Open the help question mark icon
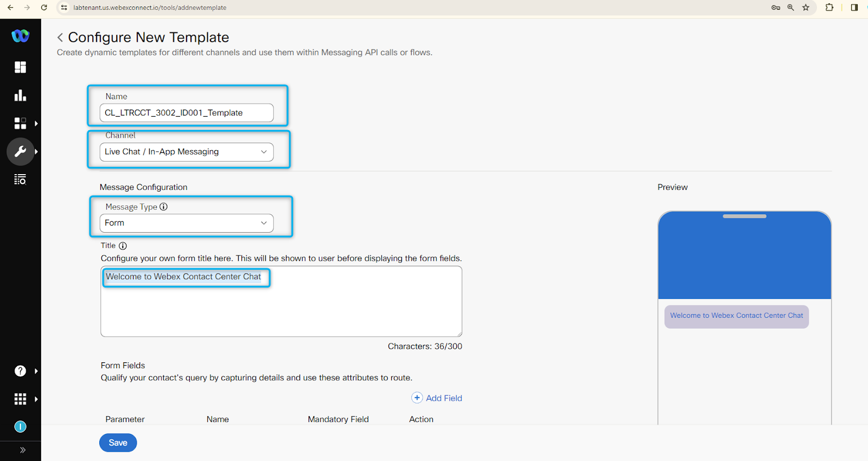The height and width of the screenshot is (461, 868). 20,371
